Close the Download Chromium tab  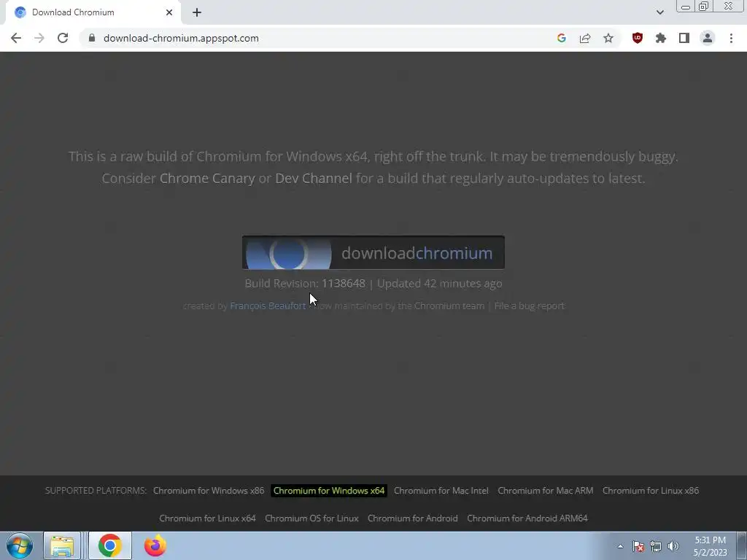[x=169, y=12]
